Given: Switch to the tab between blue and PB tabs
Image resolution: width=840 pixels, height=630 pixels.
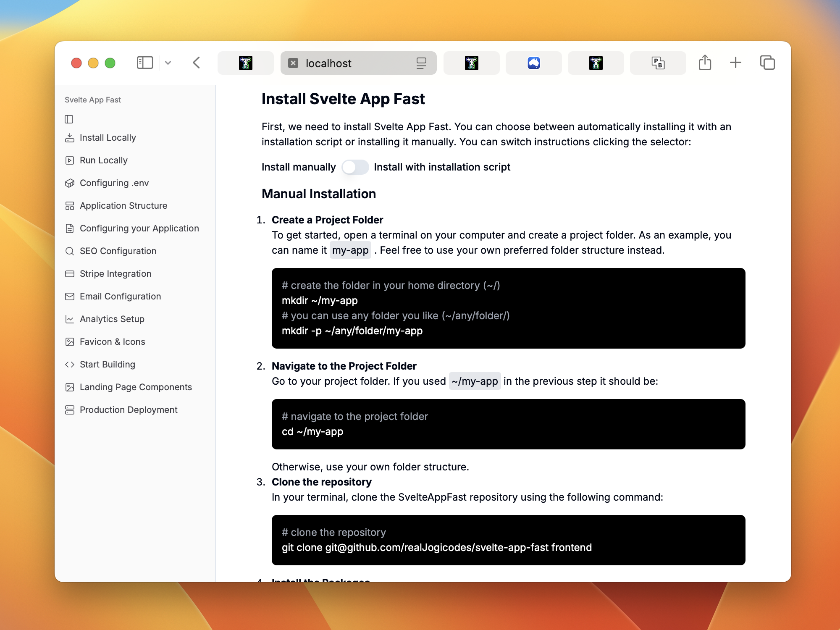Looking at the screenshot, I should pos(596,63).
